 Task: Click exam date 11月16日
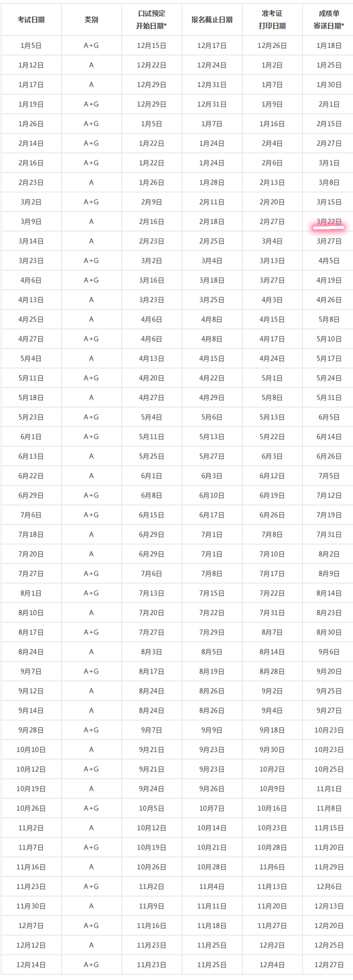(x=31, y=867)
